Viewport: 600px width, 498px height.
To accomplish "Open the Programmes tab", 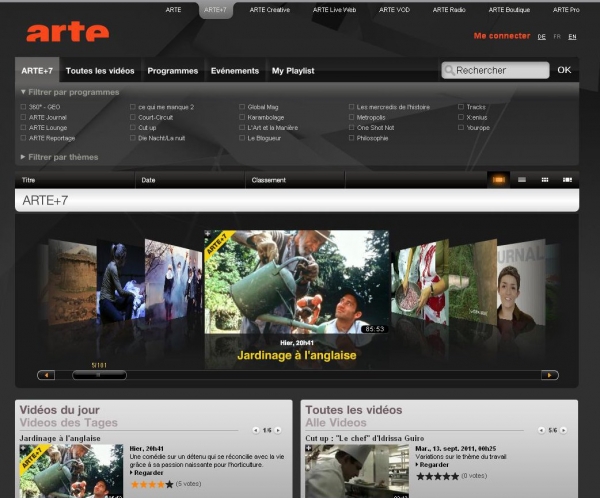I will pos(173,71).
